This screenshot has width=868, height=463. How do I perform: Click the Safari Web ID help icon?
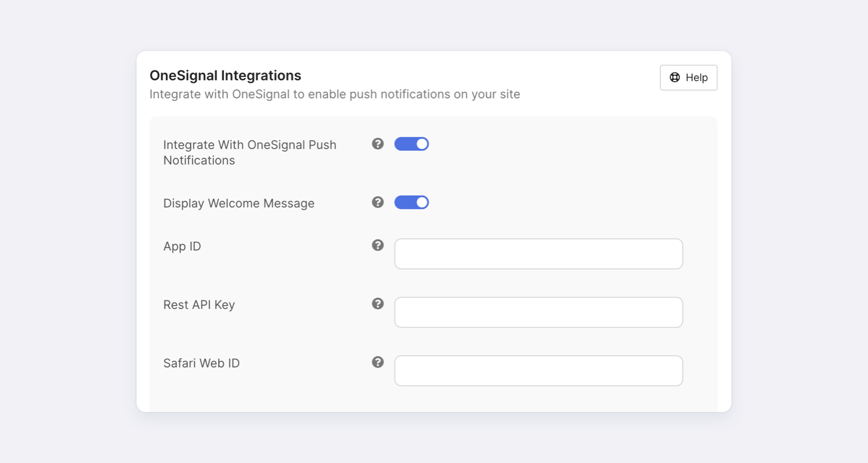coord(378,362)
